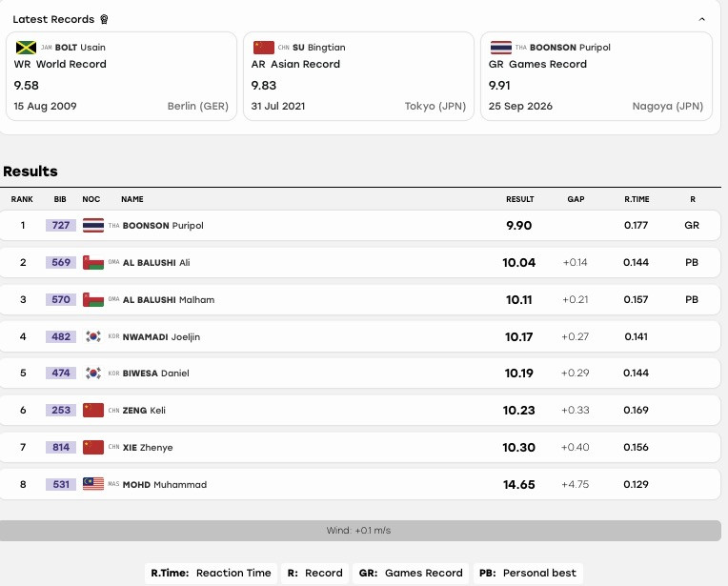The height and width of the screenshot is (586, 728).
Task: Open BOONSON Puripol Games Record card name
Action: click(570, 48)
